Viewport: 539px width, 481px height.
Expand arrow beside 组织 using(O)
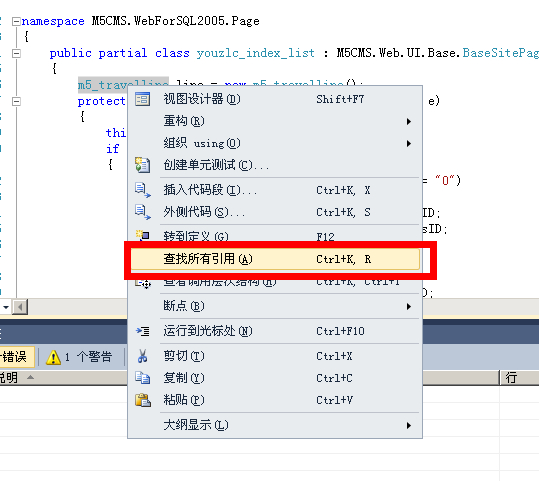[409, 143]
